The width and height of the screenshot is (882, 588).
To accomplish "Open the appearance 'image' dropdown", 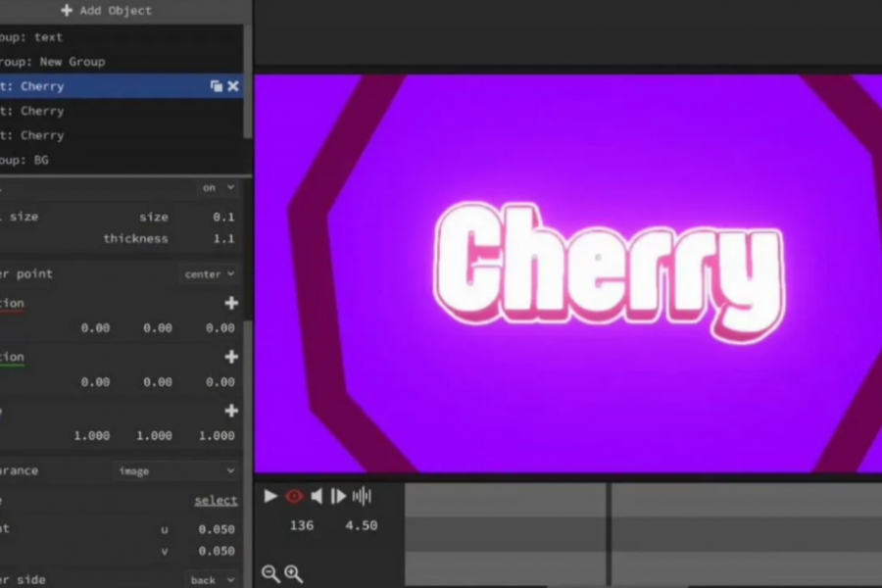I will click(x=175, y=471).
